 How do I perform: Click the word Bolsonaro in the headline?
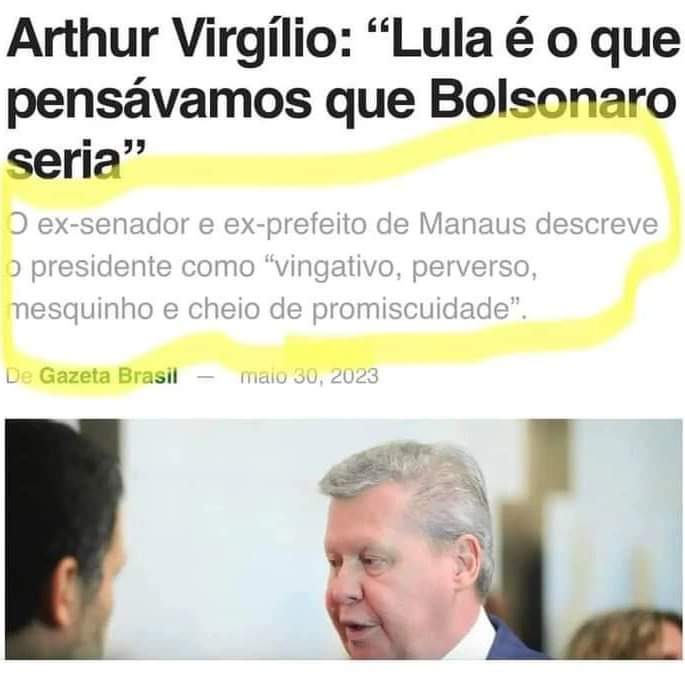coord(553,100)
